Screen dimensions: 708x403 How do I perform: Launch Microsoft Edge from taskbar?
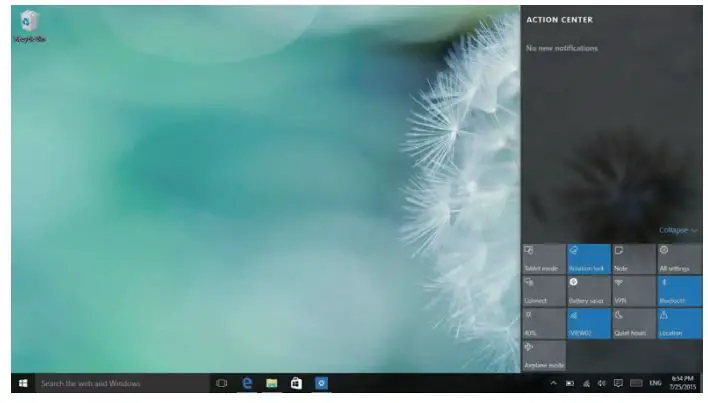pos(247,383)
